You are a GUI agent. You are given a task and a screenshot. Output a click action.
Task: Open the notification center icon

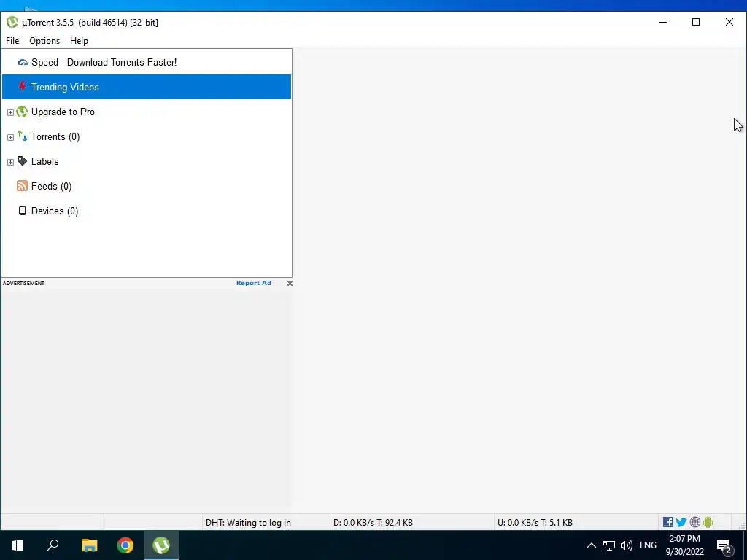(x=724, y=546)
